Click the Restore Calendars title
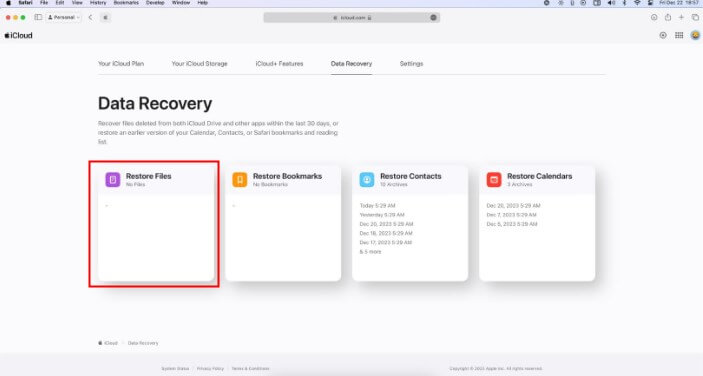 pos(539,176)
